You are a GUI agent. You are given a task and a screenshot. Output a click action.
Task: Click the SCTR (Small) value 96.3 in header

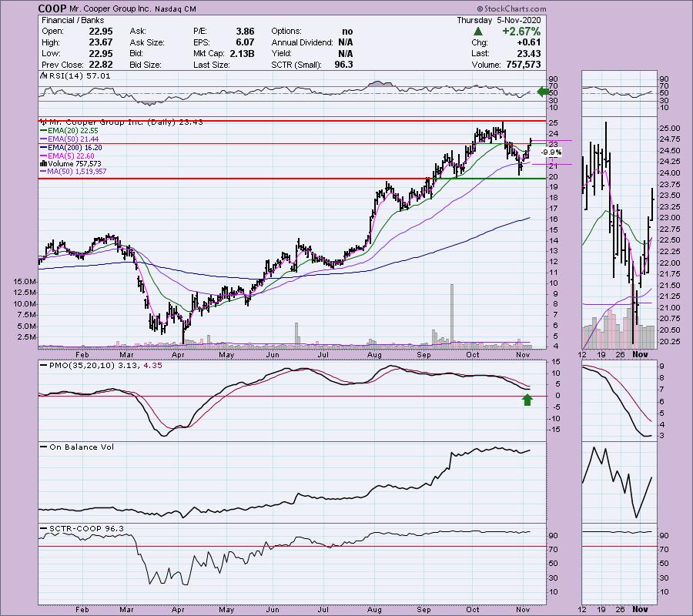tap(344, 65)
